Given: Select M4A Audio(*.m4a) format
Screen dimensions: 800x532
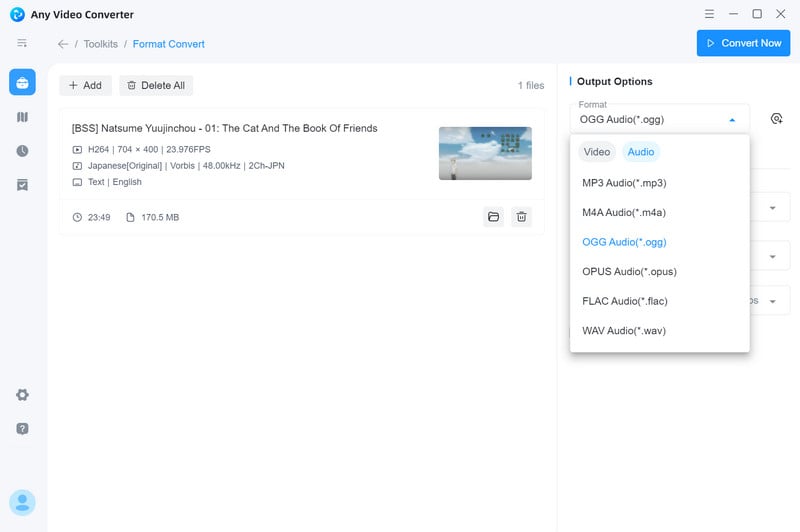Looking at the screenshot, I should coord(660,212).
